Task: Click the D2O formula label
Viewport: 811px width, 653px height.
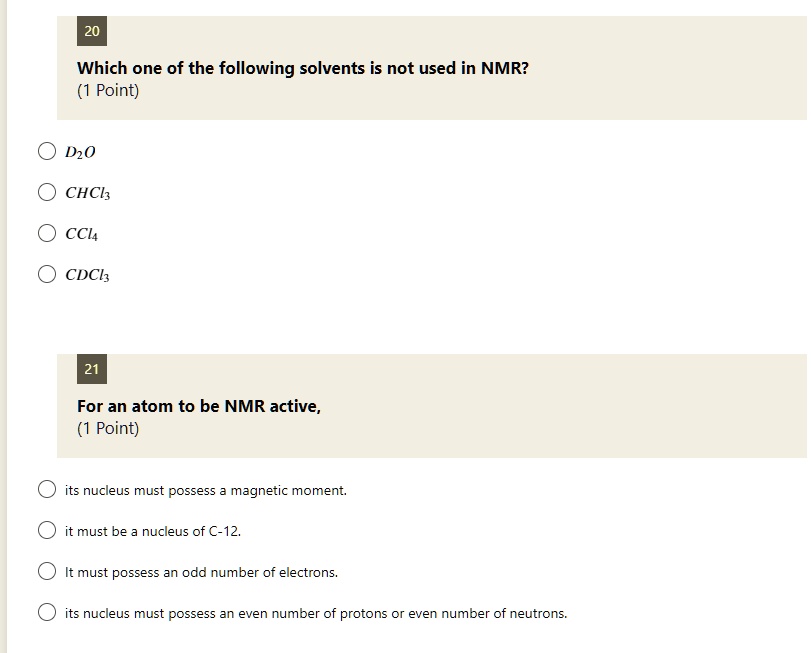Action: 80,152
